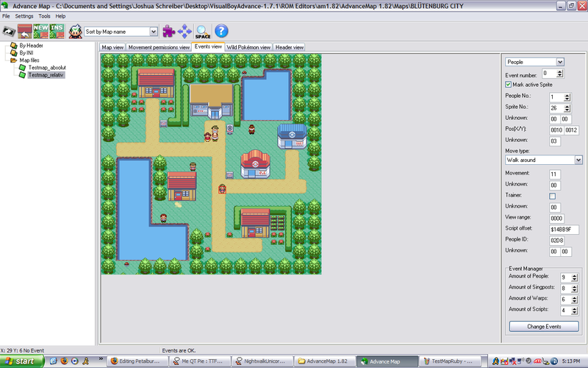This screenshot has width=588, height=368.
Task: Decrease the Amount of Scripts spinner
Action: click(x=574, y=313)
